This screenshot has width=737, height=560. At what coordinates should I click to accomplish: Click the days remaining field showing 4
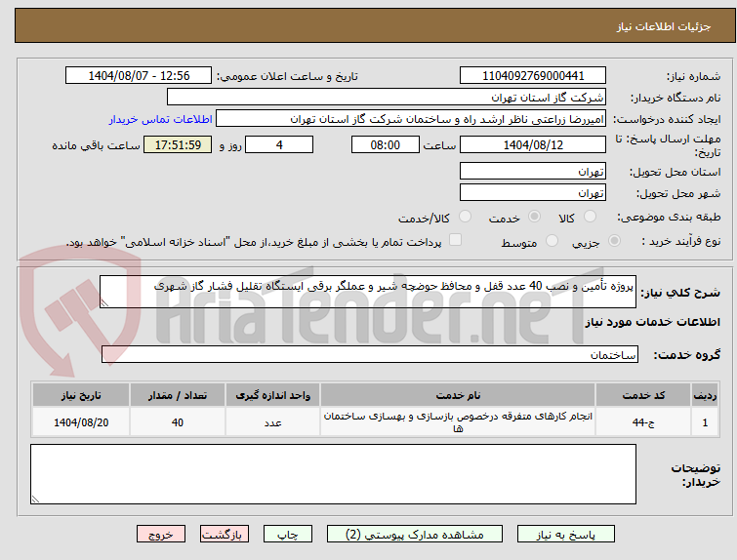tap(279, 144)
